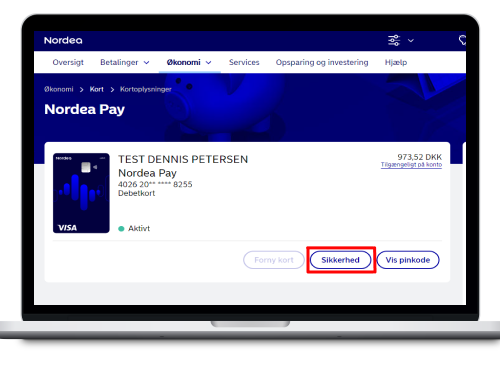Select the 973,52 DKK balance
The image size is (500, 380).
[x=419, y=157]
